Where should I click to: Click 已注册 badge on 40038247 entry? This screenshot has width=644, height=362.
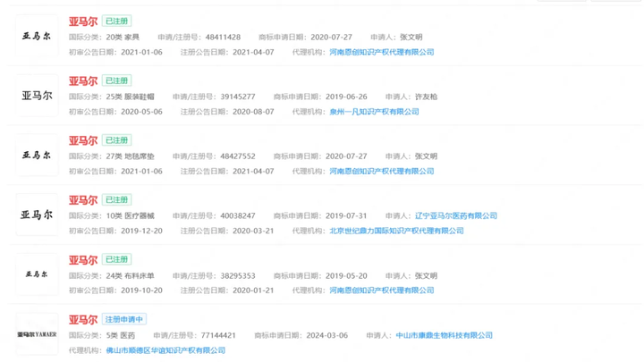116,199
